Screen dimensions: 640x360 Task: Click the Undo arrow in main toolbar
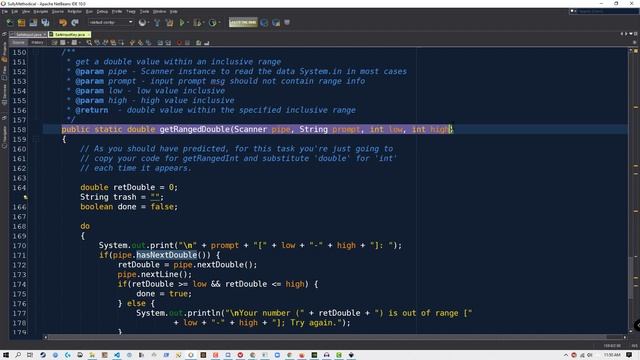click(63, 22)
